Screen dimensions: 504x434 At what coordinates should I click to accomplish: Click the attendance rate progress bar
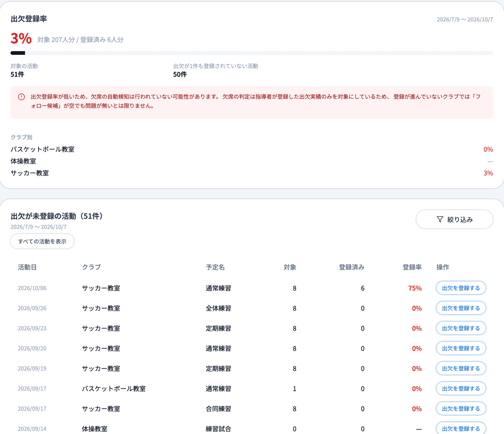coord(252,53)
